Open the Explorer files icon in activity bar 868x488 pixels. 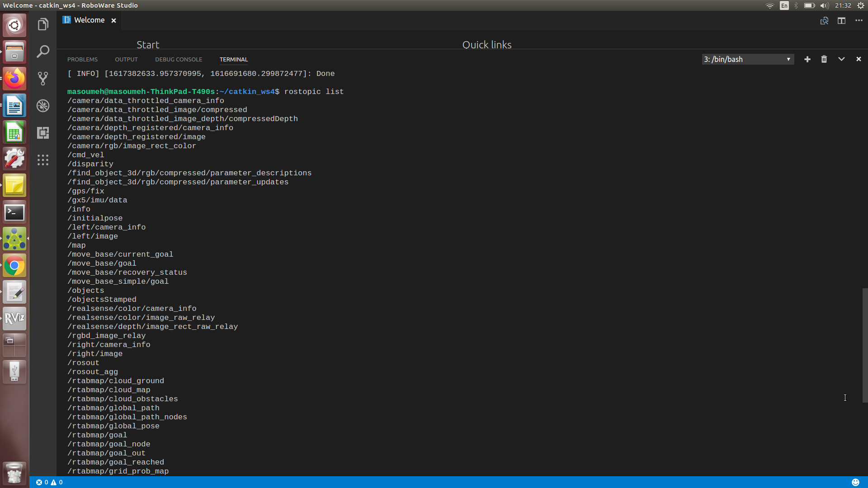(x=43, y=24)
